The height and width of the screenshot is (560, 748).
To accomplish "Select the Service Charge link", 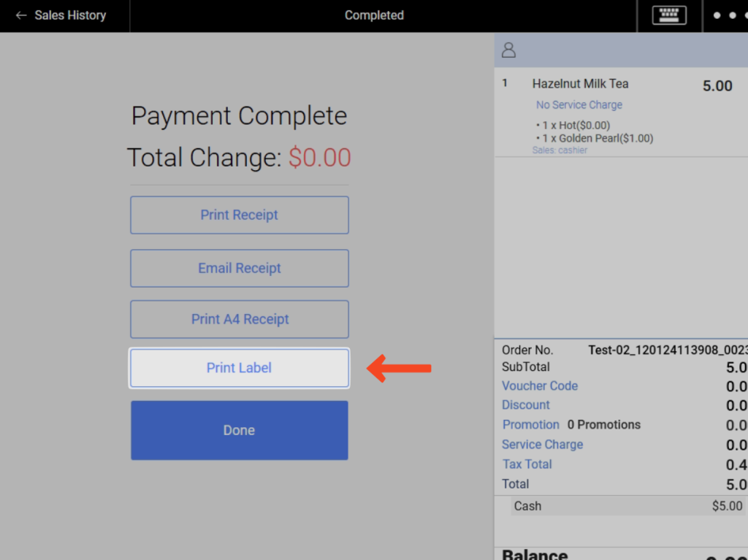I will [542, 444].
